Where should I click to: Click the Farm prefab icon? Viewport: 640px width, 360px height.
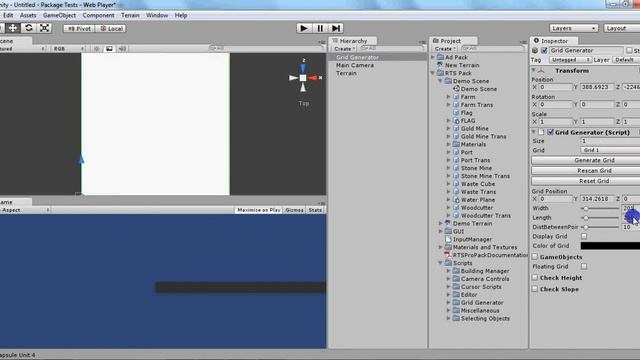tap(456, 97)
